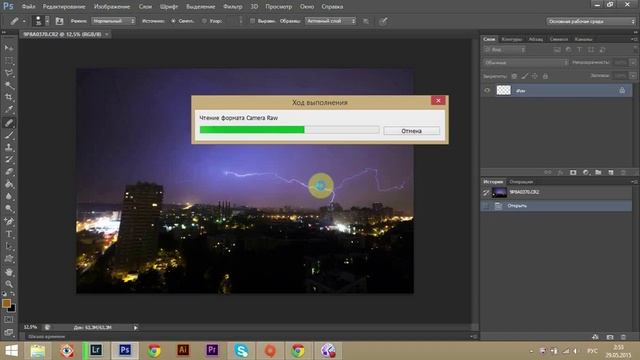Open the Файл menu
Viewport: 640px width, 360px height.
[x=28, y=7]
